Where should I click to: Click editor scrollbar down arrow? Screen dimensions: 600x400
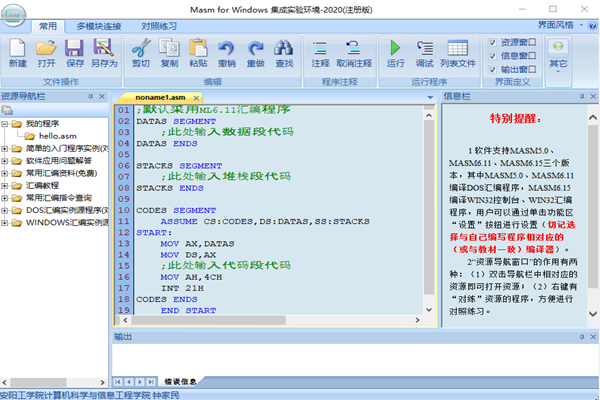click(x=429, y=310)
